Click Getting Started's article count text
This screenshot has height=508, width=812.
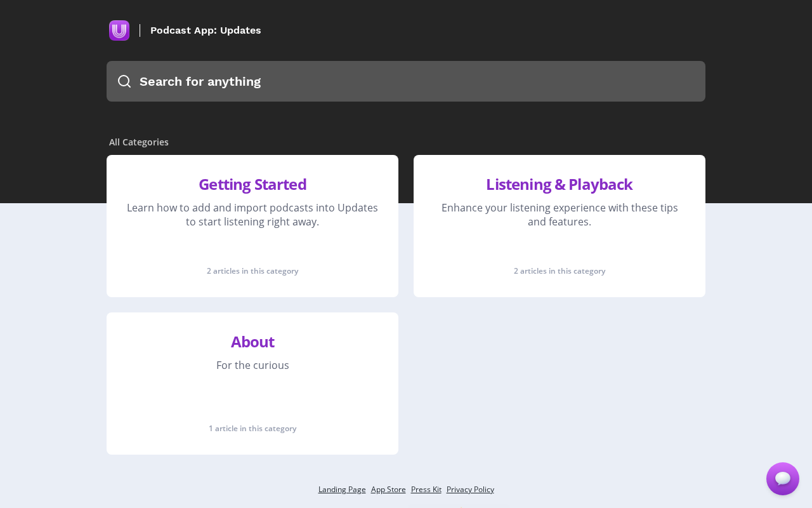tap(252, 271)
